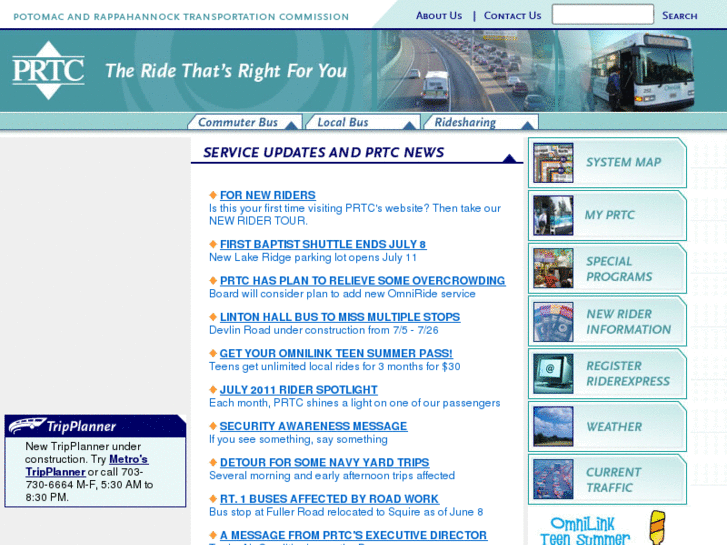Viewport: 727px width, 545px height.
Task: Click orange diamond beside First Baptist Shuttle
Action: tap(213, 244)
